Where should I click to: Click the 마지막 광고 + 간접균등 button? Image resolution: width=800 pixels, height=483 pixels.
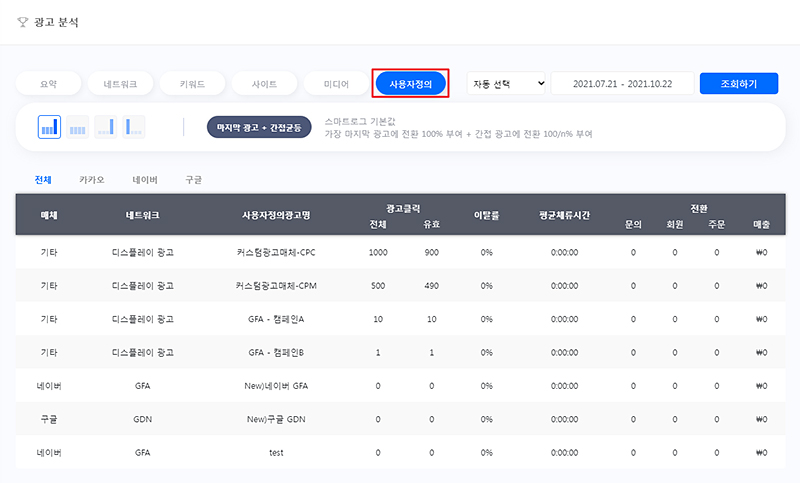[259, 127]
